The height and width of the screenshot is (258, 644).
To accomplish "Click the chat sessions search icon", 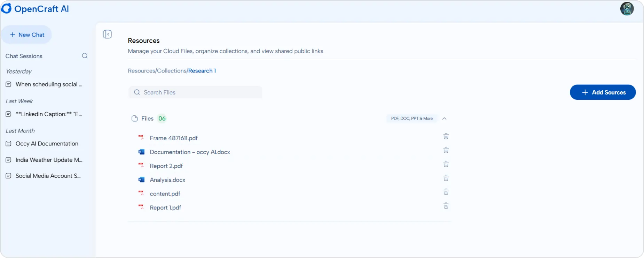I will [x=85, y=56].
